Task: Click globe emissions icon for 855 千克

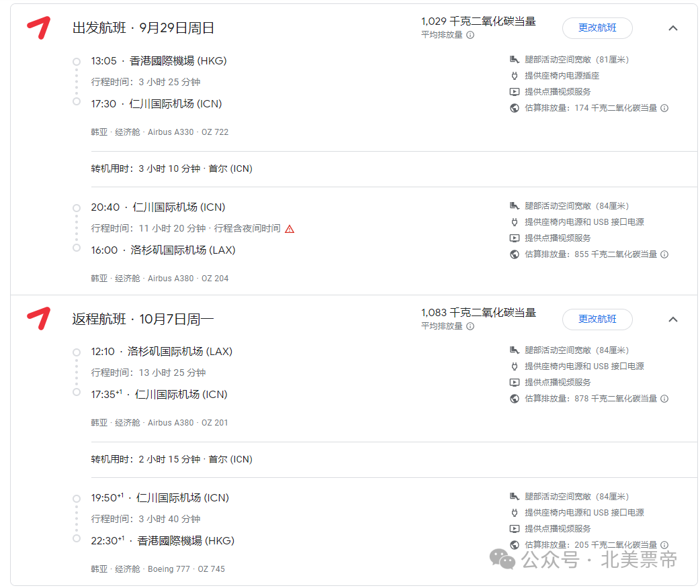Action: tap(515, 254)
